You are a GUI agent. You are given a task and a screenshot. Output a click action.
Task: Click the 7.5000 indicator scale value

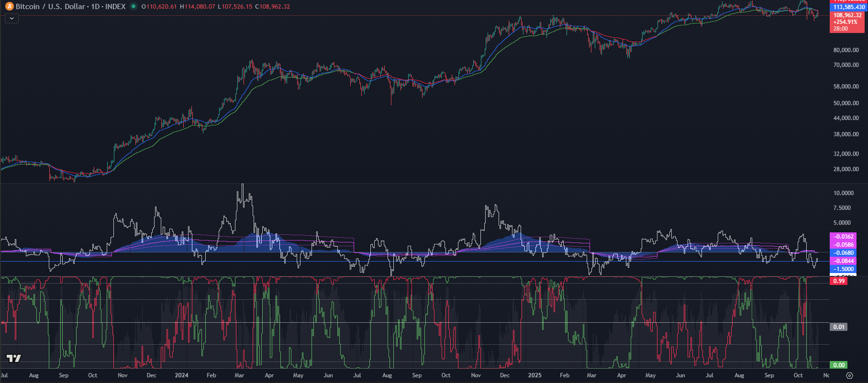tap(842, 208)
